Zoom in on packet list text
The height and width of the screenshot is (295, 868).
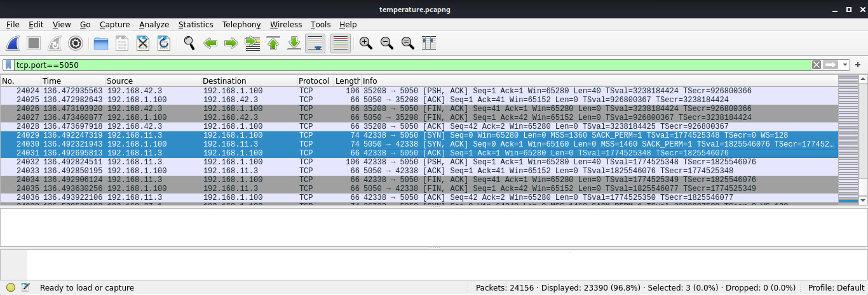(x=365, y=43)
